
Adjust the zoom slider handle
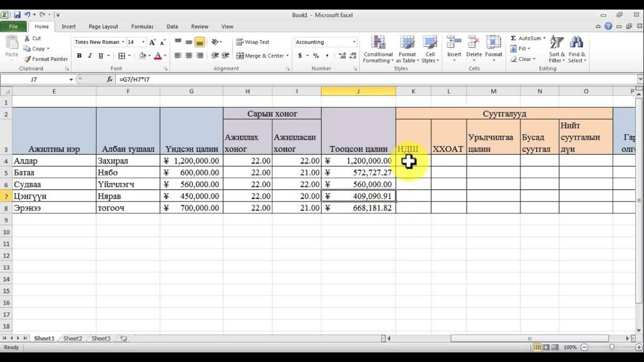click(x=612, y=347)
